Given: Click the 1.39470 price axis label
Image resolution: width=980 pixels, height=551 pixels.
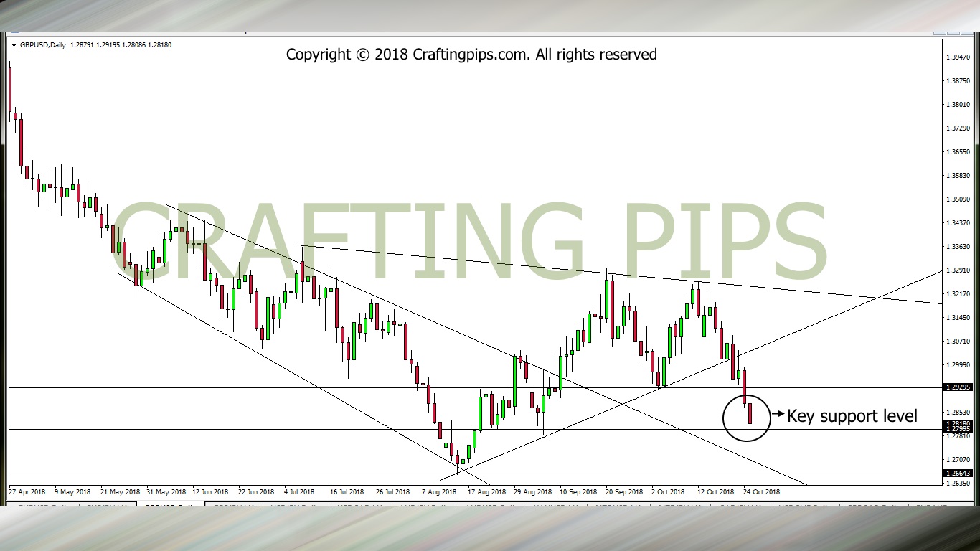Looking at the screenshot, I should [959, 57].
